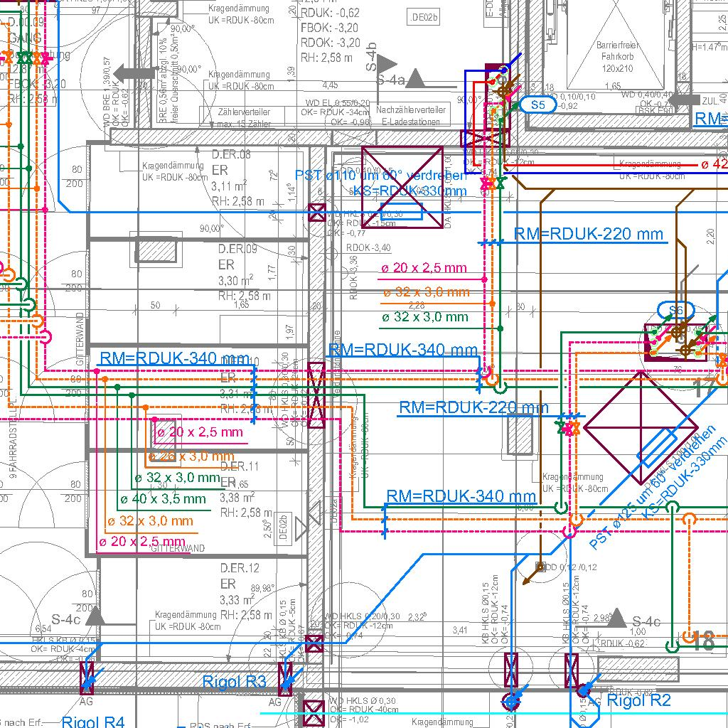728x728 pixels.
Task: Click the '3,33 m²' area value
Action: pos(237,599)
